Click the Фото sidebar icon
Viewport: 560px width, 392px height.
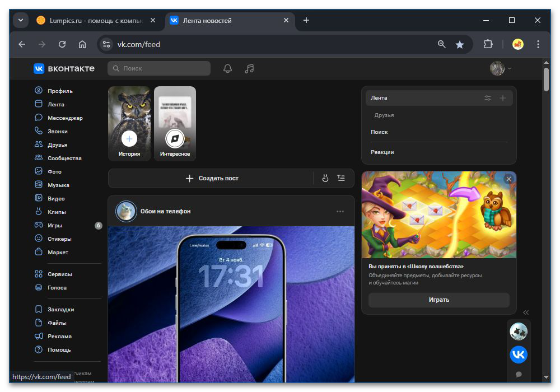coord(39,171)
